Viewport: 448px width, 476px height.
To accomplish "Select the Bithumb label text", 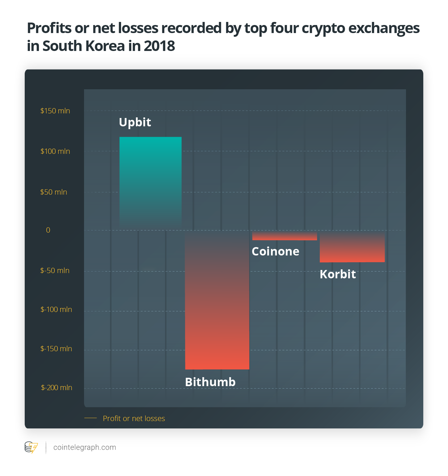I will pos(210,382).
